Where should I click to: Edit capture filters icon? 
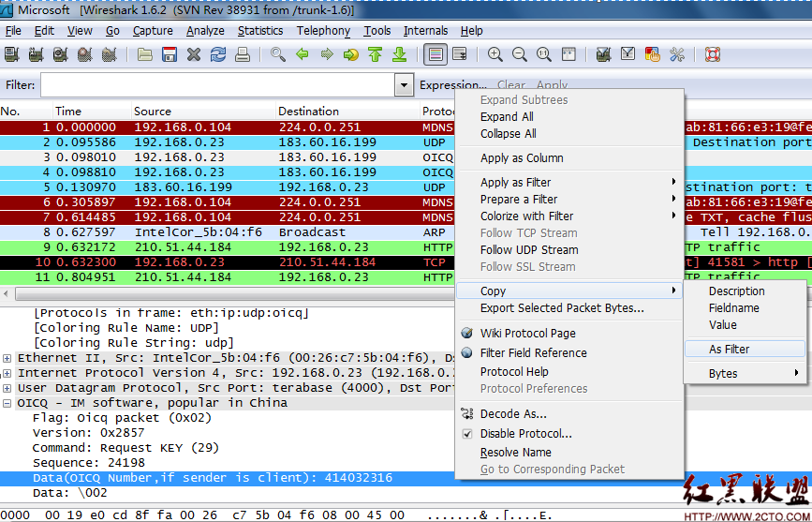coord(604,54)
